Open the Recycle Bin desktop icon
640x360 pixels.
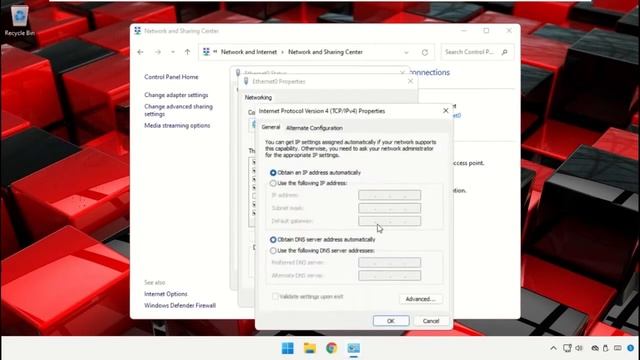19,21
